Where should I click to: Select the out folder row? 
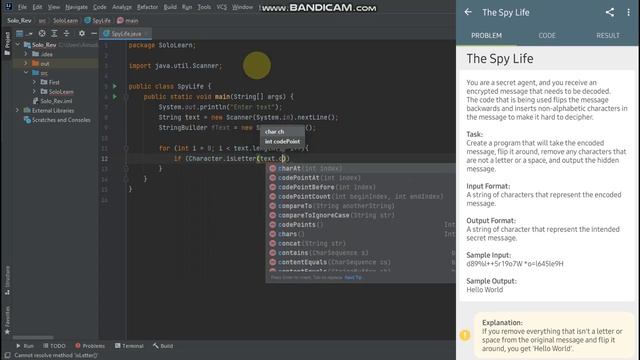pyautogui.click(x=56, y=63)
